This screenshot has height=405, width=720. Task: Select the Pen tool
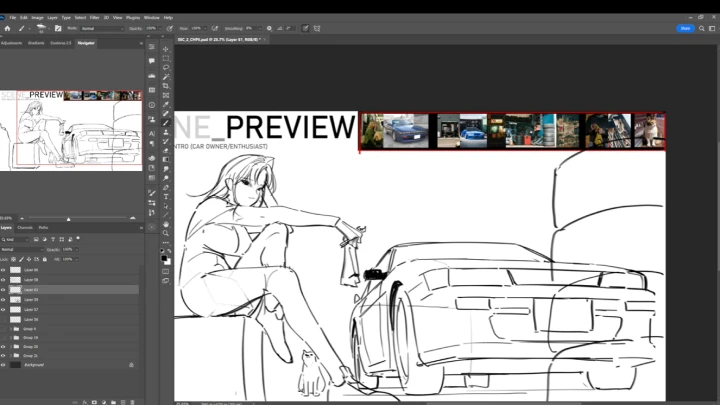(166, 187)
